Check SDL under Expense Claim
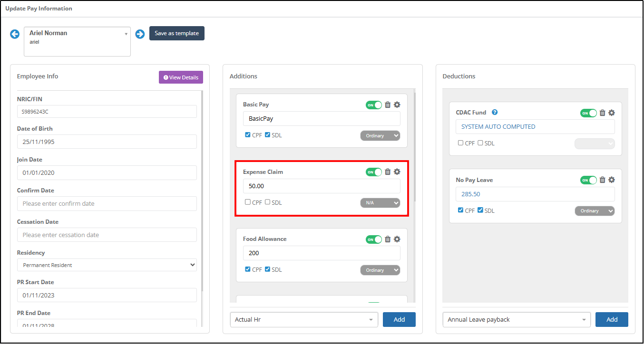 coord(268,202)
